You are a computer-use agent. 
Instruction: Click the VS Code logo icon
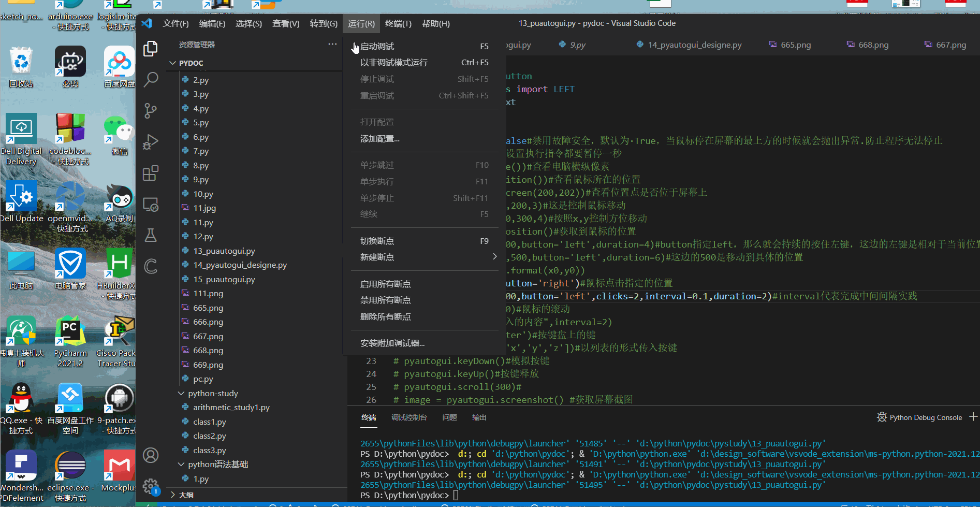click(147, 23)
